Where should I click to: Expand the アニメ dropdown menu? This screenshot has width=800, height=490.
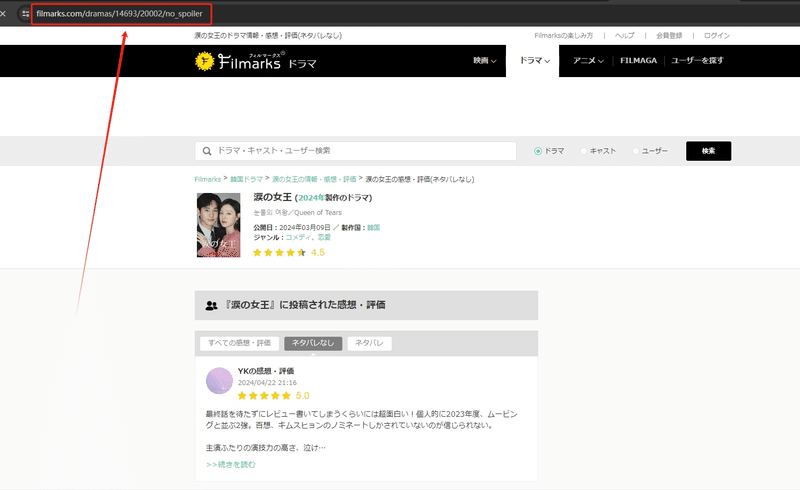[588, 61]
